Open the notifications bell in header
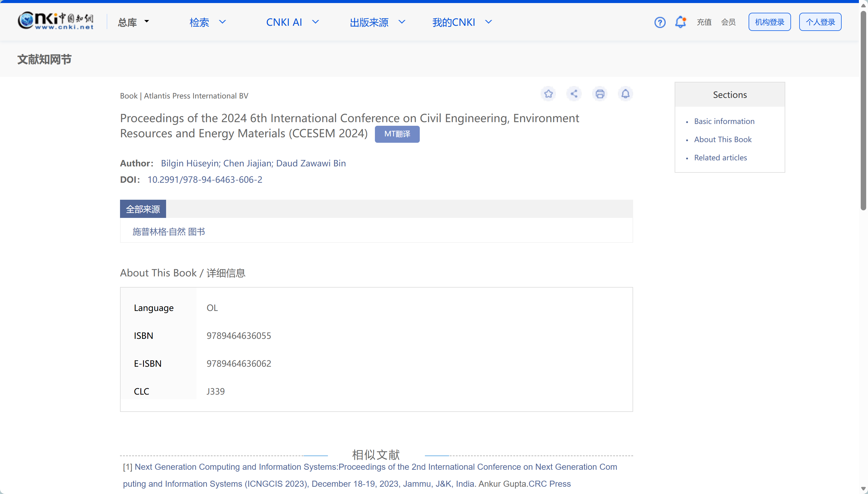Image resolution: width=868 pixels, height=494 pixels. (x=680, y=22)
